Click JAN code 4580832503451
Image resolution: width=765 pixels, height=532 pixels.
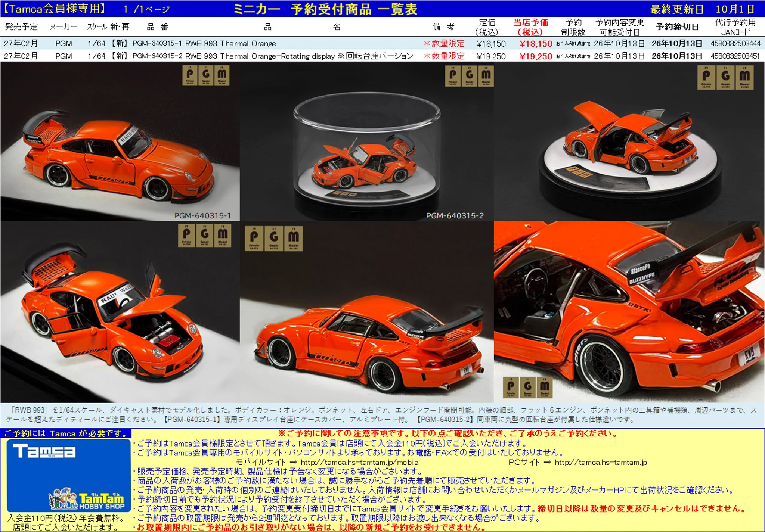735,56
